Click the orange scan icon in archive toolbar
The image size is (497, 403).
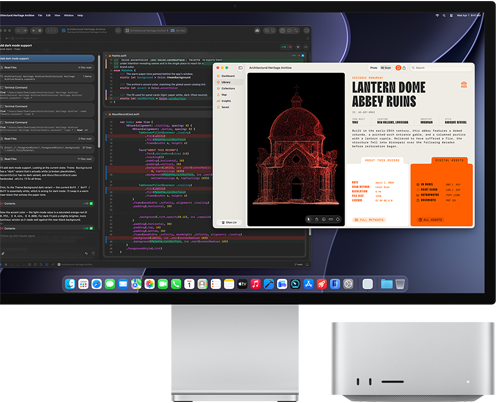[398, 68]
